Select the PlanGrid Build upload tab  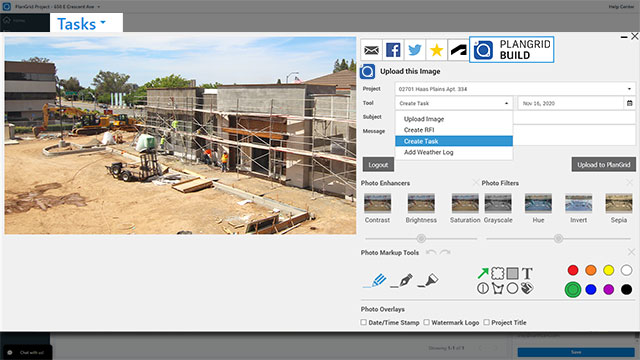point(511,49)
